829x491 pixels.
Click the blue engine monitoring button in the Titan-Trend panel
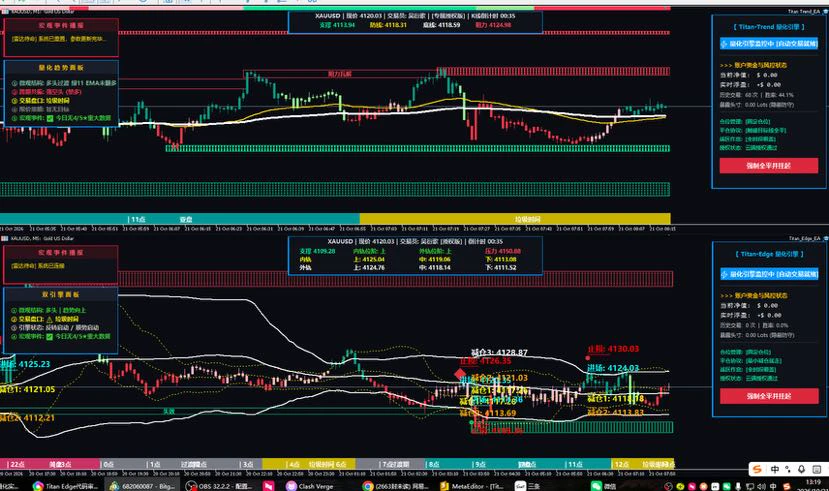pyautogui.click(x=769, y=44)
